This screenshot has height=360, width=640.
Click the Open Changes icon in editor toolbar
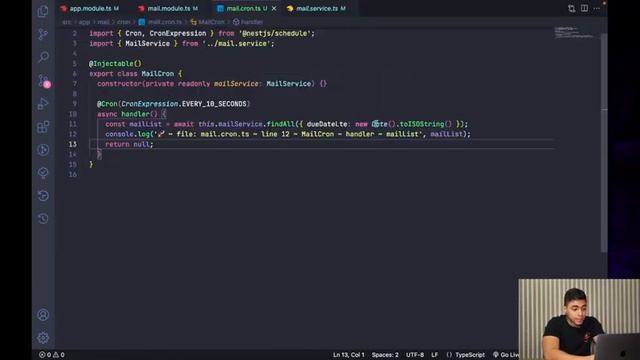[571, 8]
